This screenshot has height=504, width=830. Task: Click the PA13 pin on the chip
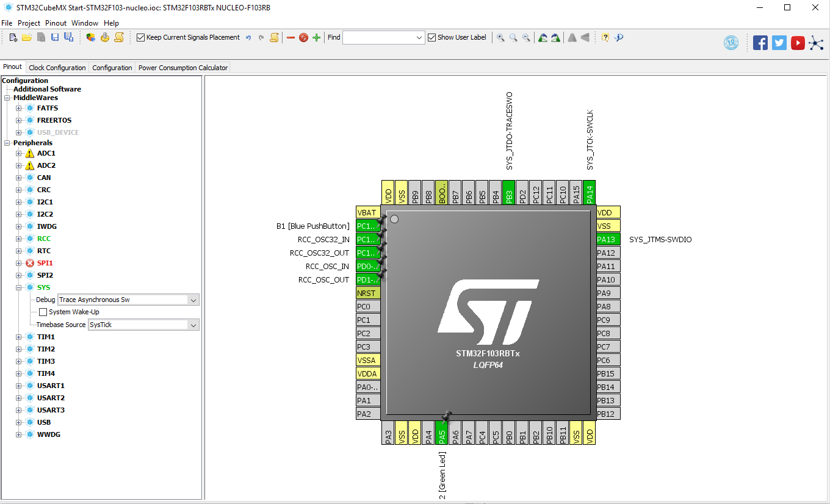tap(608, 240)
